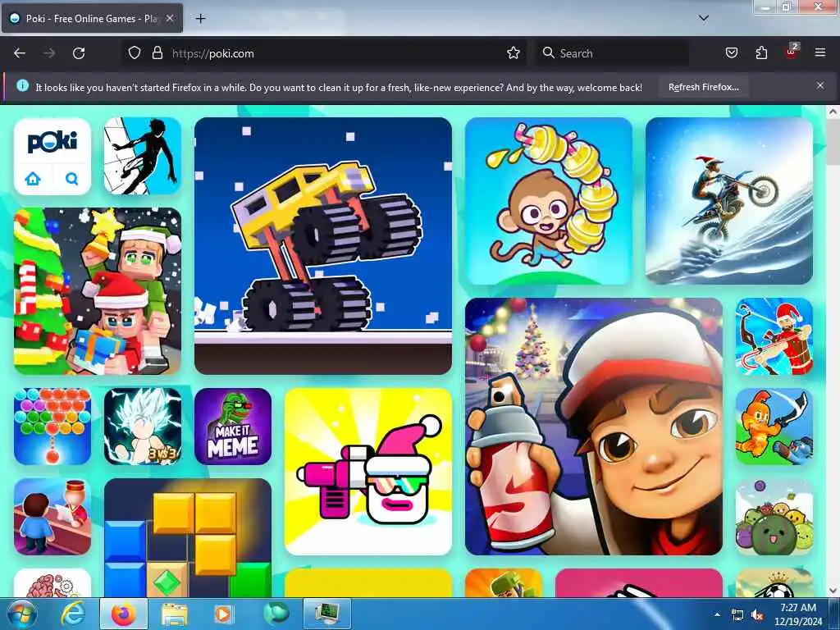
Task: Open the Subway Surfers spray can game
Action: click(594, 427)
